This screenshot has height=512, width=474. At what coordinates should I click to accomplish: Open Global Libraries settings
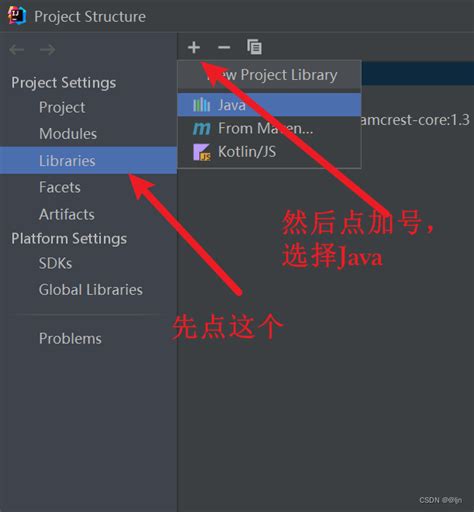point(91,290)
